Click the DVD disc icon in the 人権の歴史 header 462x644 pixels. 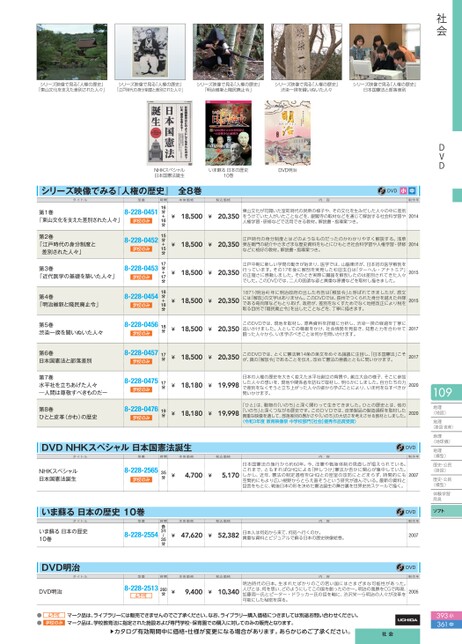click(x=387, y=191)
